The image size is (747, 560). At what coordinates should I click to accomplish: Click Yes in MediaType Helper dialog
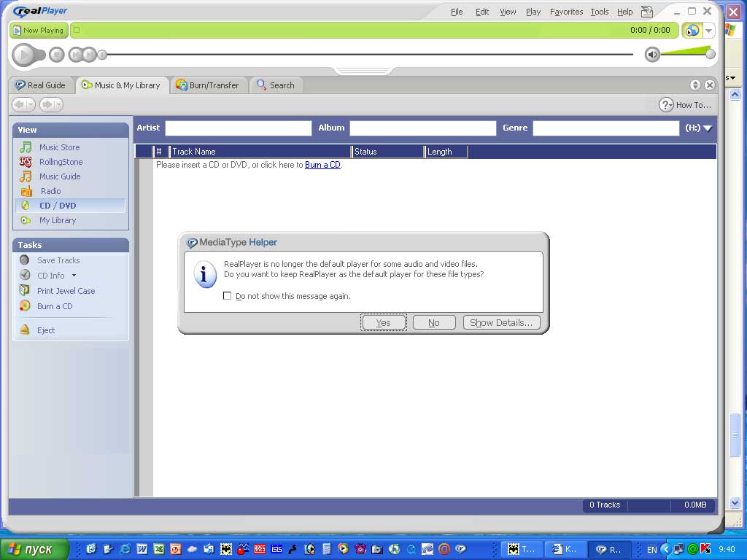coord(384,322)
